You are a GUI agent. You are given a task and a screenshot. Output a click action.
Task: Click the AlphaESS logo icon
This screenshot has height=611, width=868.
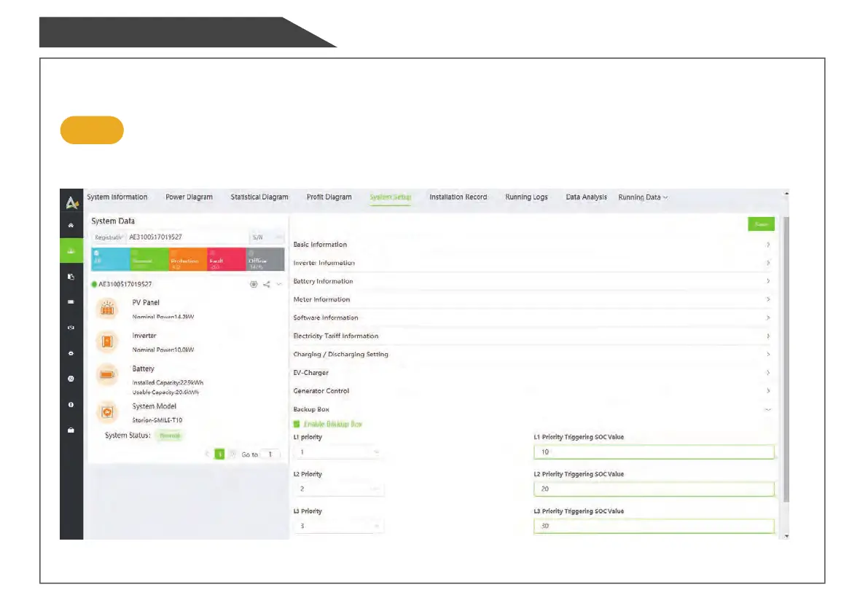coord(71,202)
